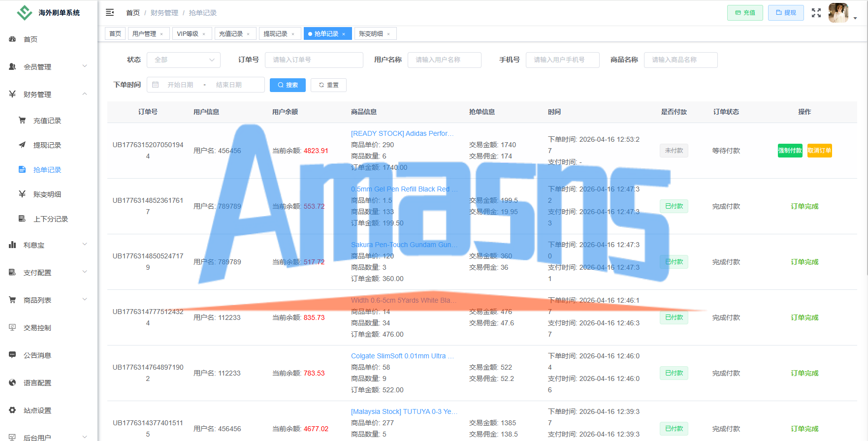Toggle the sidebar collapse hamburger icon

point(110,12)
